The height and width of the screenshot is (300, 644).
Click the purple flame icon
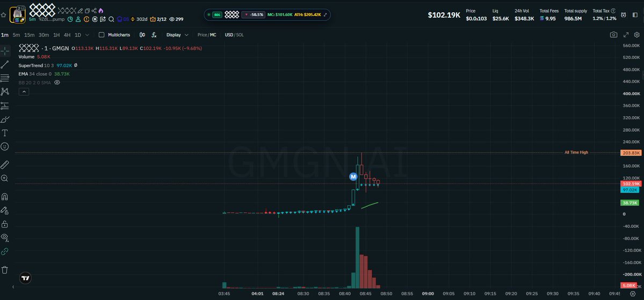100,11
